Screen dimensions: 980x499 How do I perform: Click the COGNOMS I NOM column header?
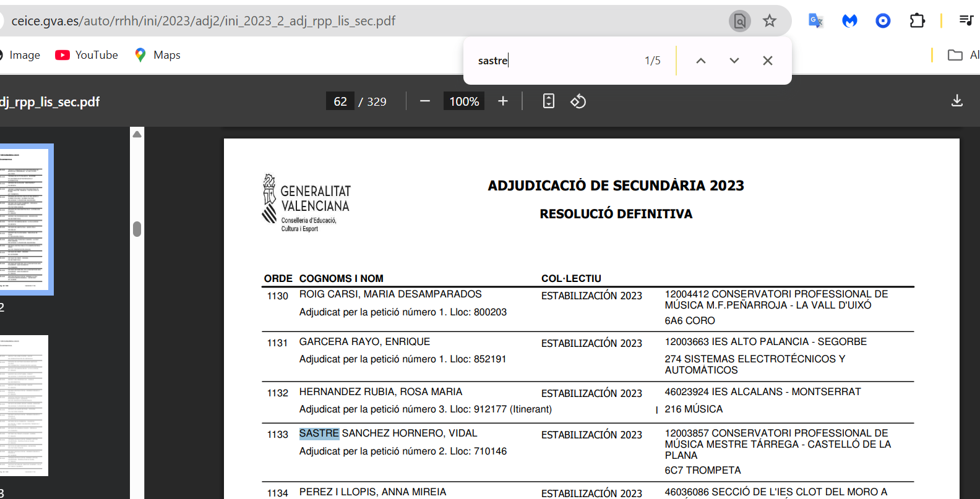coord(342,279)
